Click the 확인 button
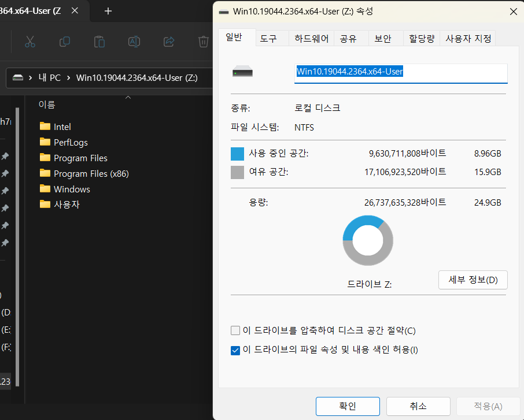Viewport: 524px width, 420px height. pos(348,406)
